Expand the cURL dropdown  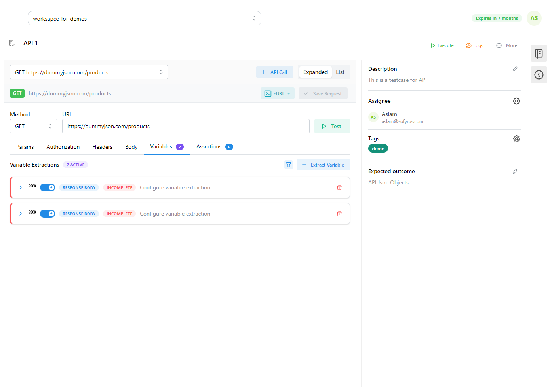tap(277, 93)
